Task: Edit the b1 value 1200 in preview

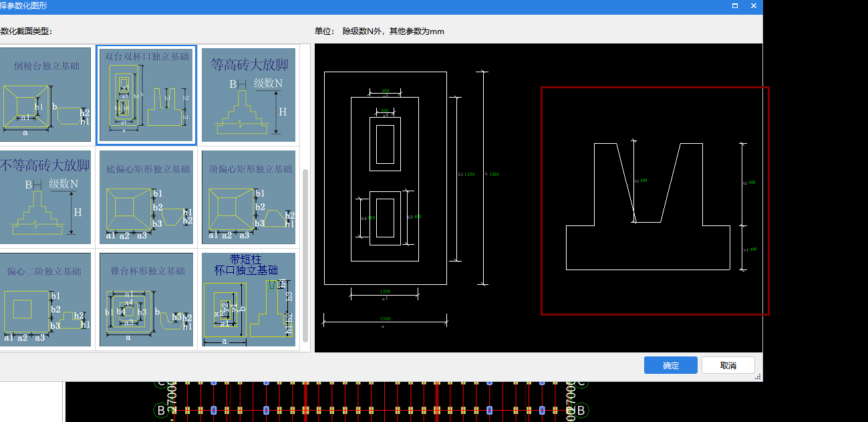Action: click(x=470, y=174)
